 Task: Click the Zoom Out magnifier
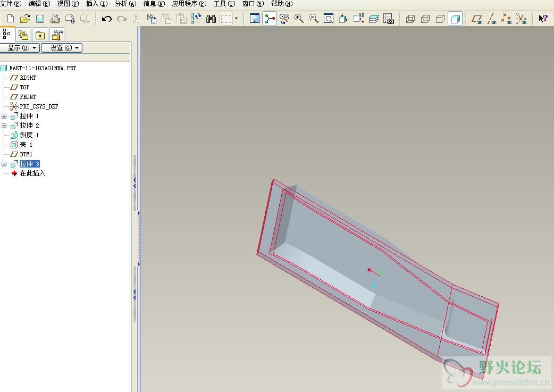pyautogui.click(x=314, y=19)
